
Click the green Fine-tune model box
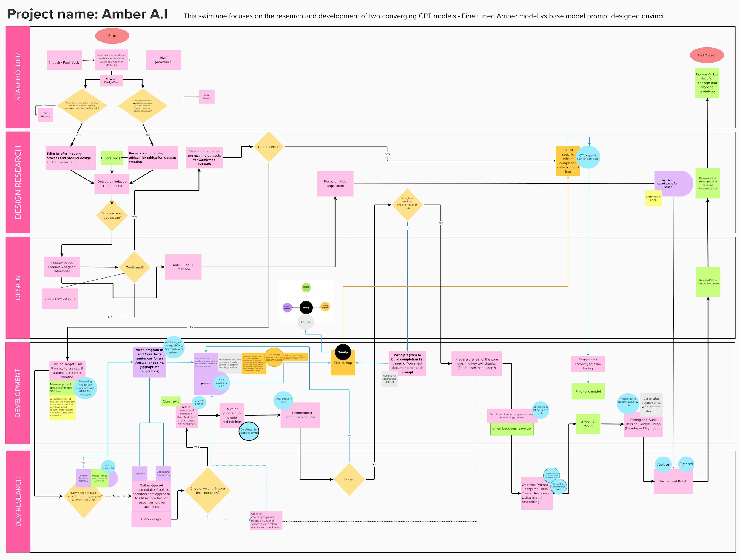[x=588, y=391]
